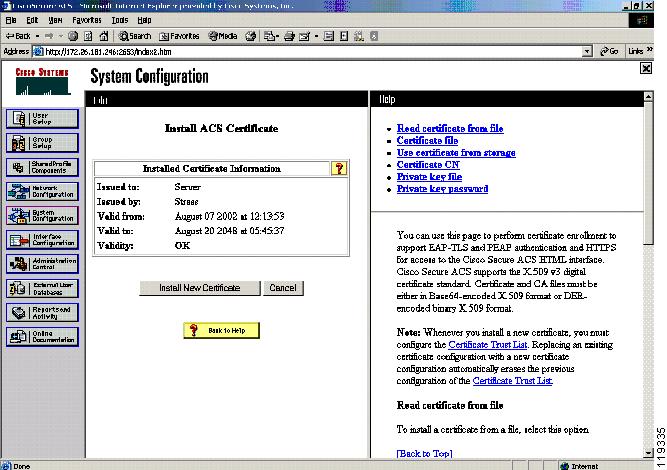Viewport: 667px width, 470px height.
Task: Open the Edit menu
Action: (32, 20)
